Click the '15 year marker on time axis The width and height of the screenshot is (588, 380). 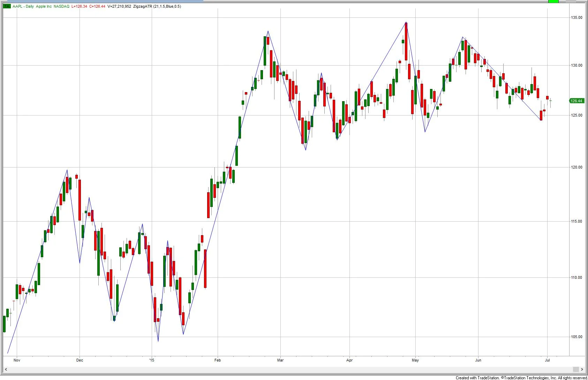(x=152, y=360)
